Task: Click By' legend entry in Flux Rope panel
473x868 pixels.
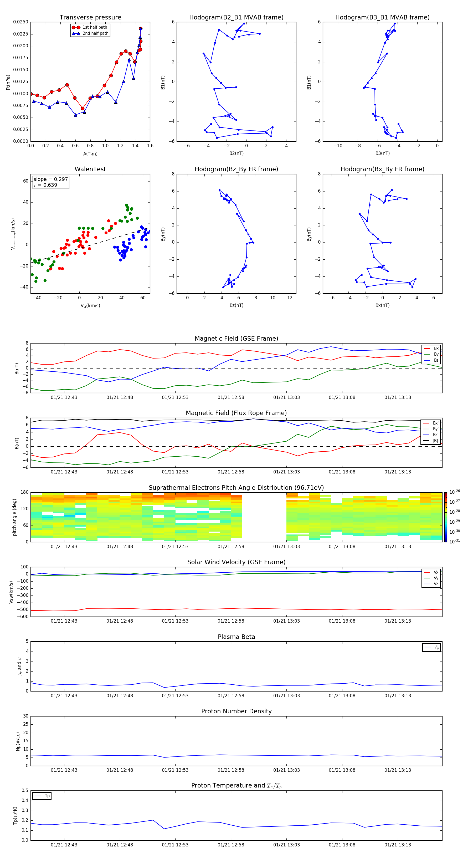Action: 431,429
